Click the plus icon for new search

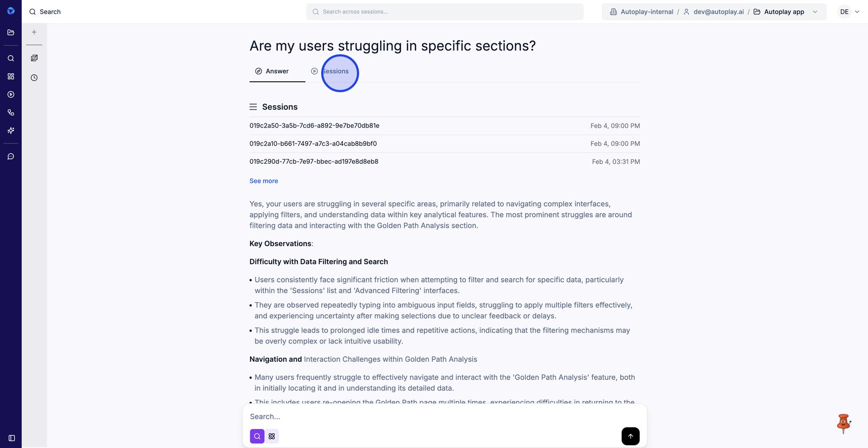34,32
